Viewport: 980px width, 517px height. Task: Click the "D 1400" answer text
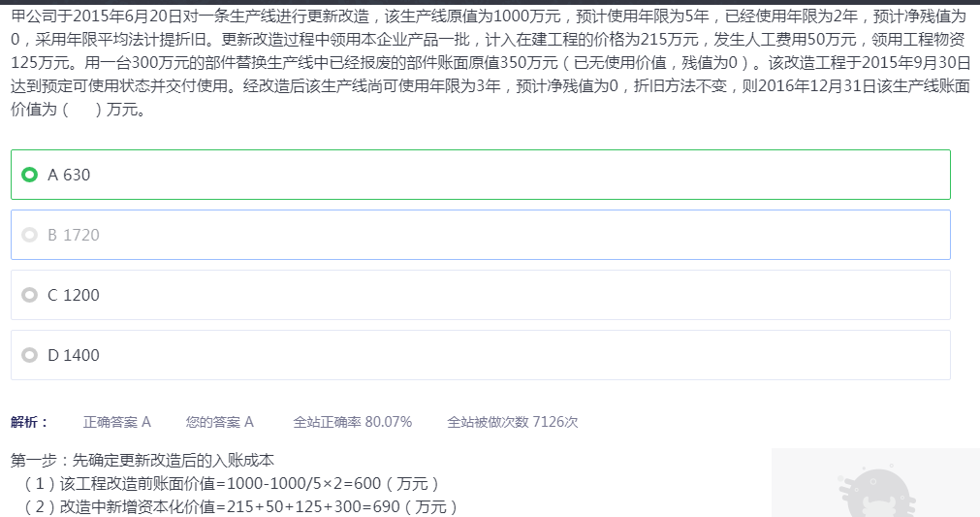[74, 355]
